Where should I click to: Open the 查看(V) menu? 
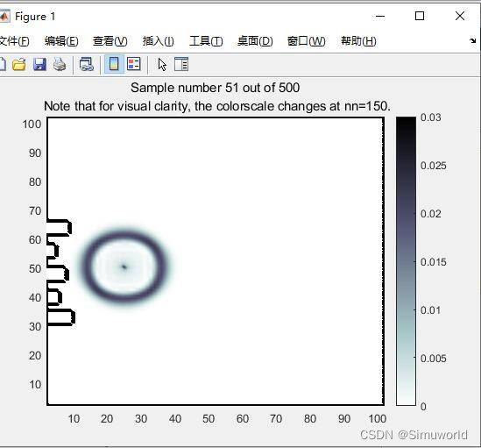110,41
